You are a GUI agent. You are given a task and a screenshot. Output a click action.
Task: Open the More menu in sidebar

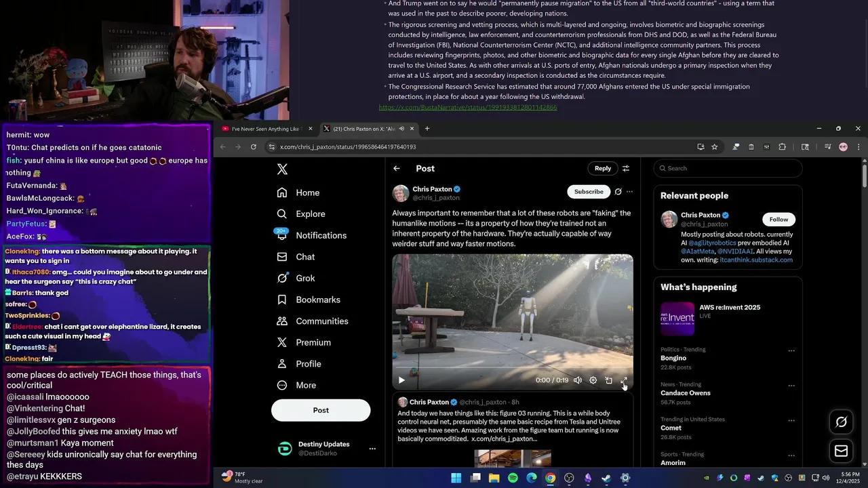296,385
